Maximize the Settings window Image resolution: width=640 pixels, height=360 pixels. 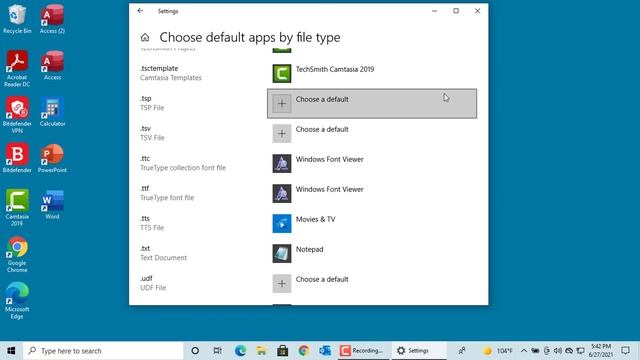coord(456,11)
